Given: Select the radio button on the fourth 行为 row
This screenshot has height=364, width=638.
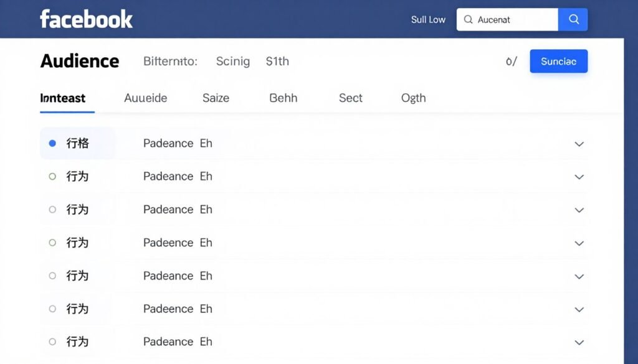Looking at the screenshot, I should point(52,276).
